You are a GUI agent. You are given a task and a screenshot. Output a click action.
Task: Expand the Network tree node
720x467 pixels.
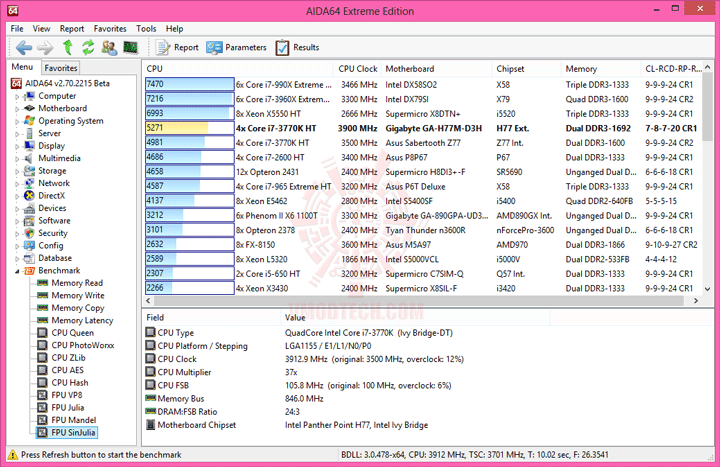(x=17, y=183)
